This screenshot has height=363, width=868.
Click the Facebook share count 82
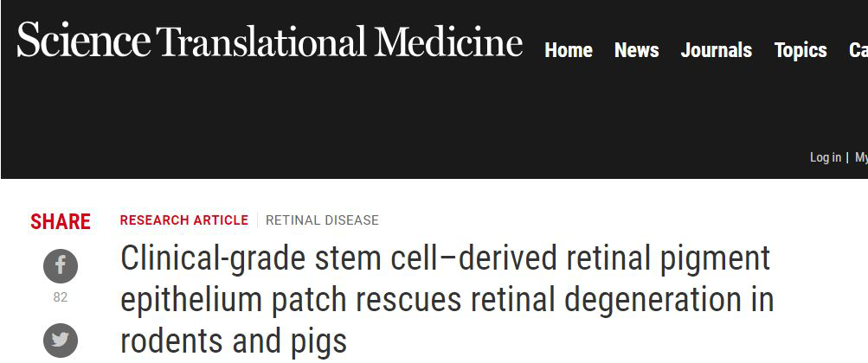[x=61, y=297]
